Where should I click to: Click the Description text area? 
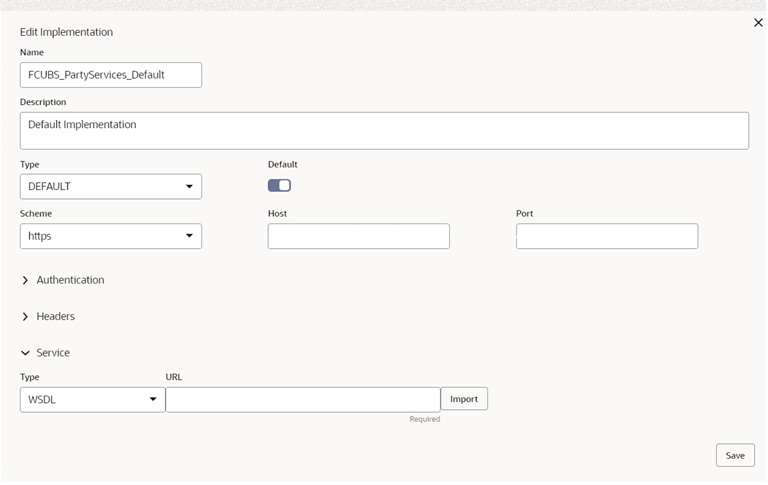(x=384, y=131)
